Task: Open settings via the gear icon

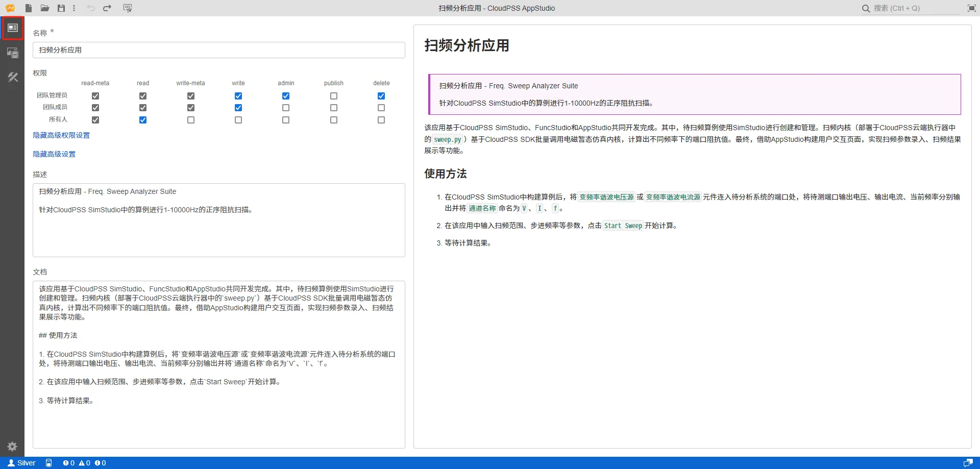Action: coord(13,447)
